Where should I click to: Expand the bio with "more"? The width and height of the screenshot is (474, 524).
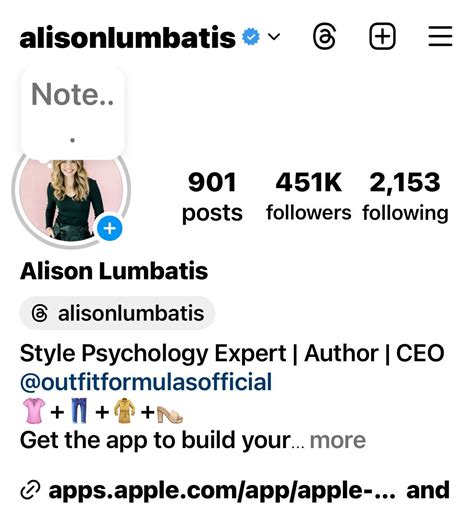tap(338, 440)
